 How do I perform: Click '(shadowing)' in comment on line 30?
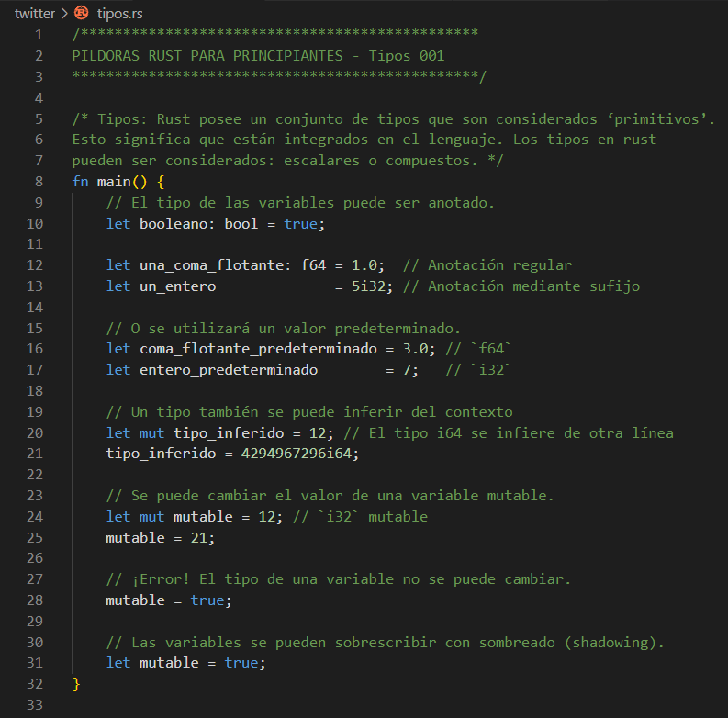click(x=610, y=643)
